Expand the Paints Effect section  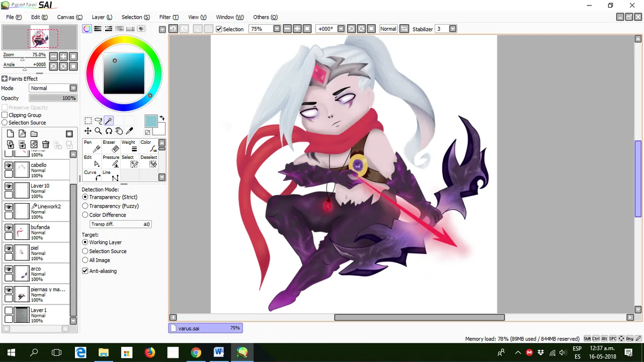click(5, 78)
